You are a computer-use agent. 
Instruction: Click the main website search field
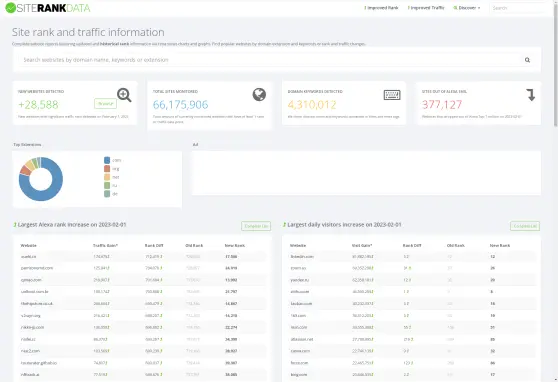(270, 60)
